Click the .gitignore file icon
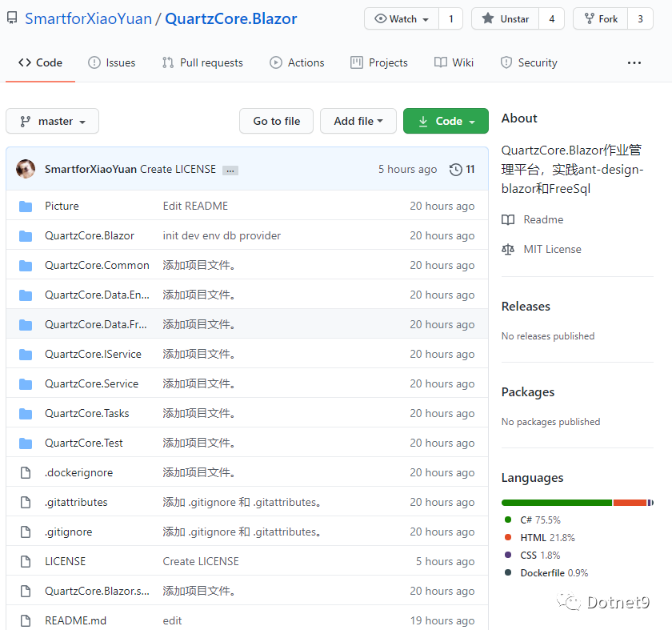The image size is (672, 630). pyautogui.click(x=26, y=532)
